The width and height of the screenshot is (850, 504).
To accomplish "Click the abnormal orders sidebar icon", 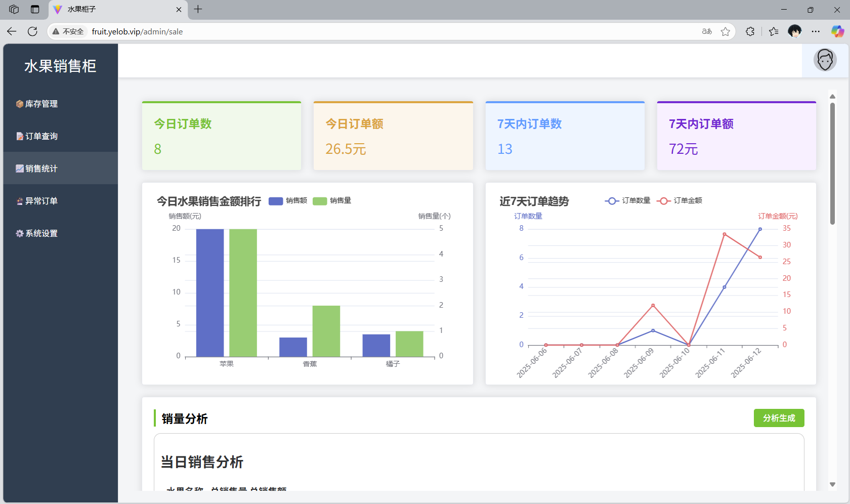I will point(19,201).
